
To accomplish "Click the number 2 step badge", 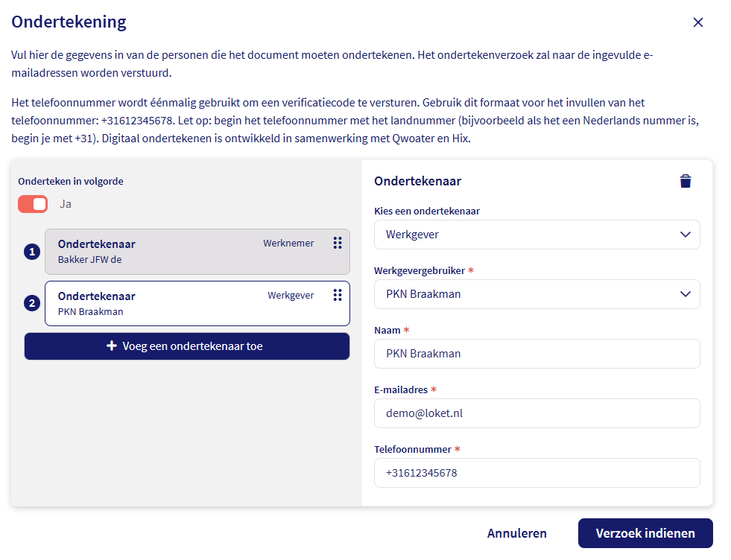I will (31, 303).
